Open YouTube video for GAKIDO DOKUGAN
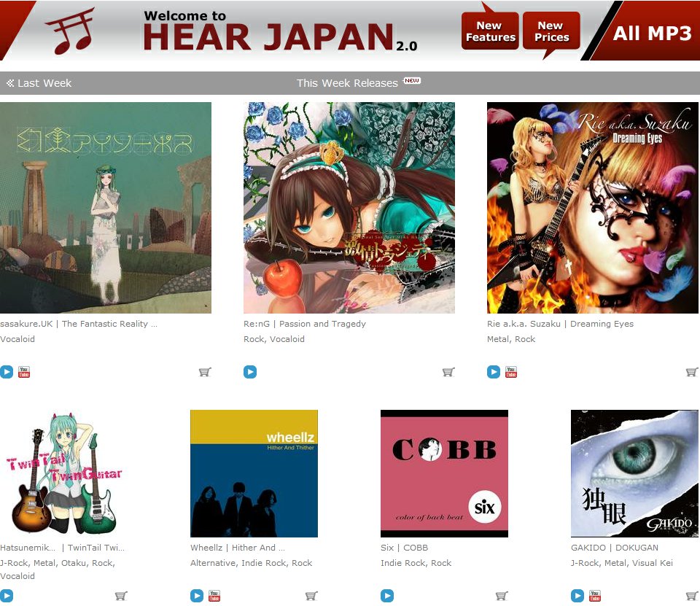This screenshot has width=700, height=606. click(595, 596)
